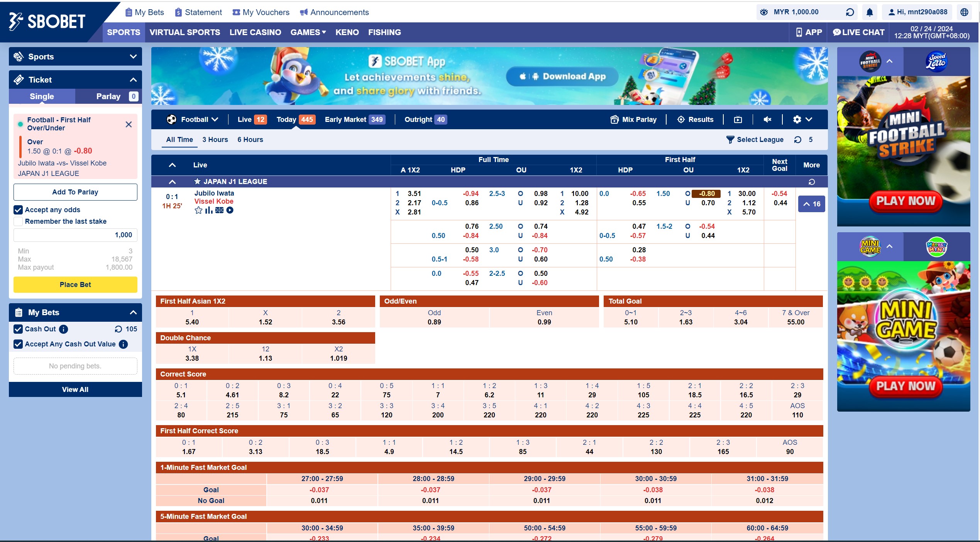Filter matches to 6 Hours
980x542 pixels.
[250, 140]
